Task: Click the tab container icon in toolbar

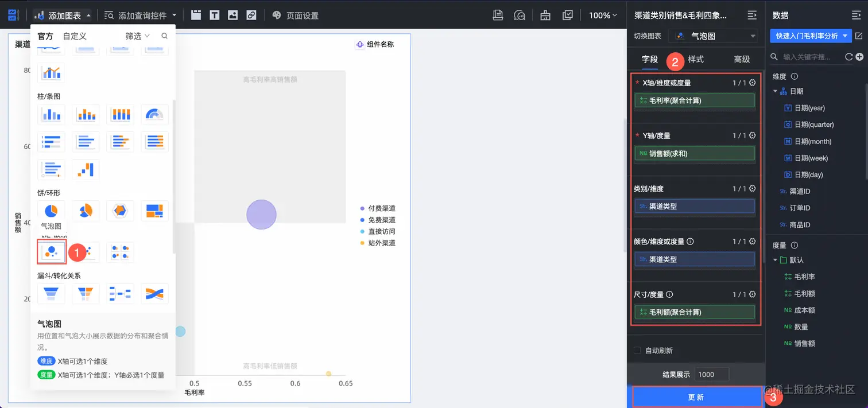Action: 196,15
